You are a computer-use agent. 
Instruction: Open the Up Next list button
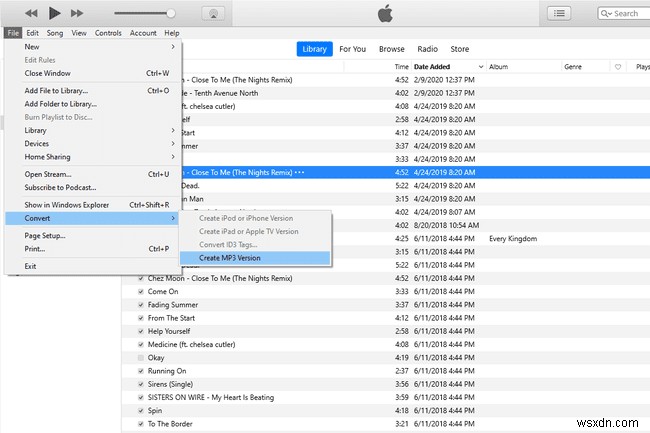coord(559,13)
